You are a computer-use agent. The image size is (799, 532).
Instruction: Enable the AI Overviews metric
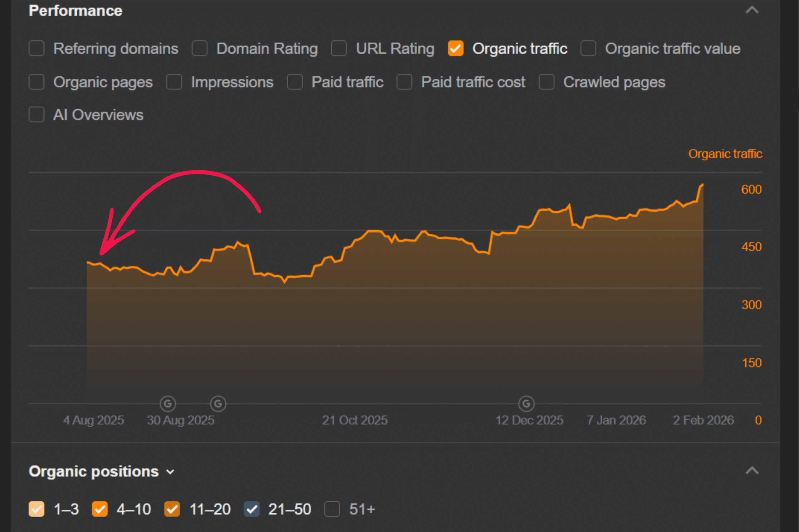36,115
